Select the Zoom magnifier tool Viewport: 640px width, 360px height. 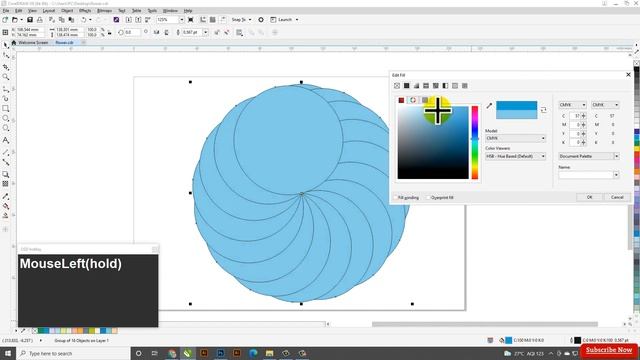pyautogui.click(x=5, y=77)
